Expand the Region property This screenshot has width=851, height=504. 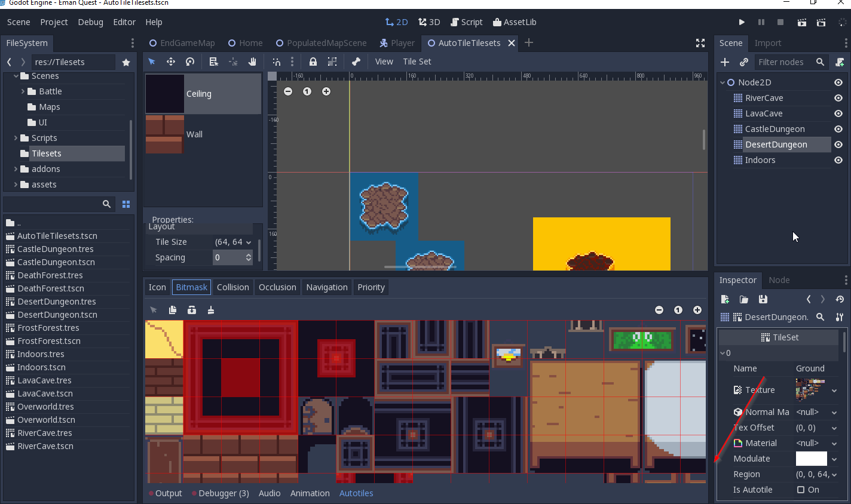point(834,475)
